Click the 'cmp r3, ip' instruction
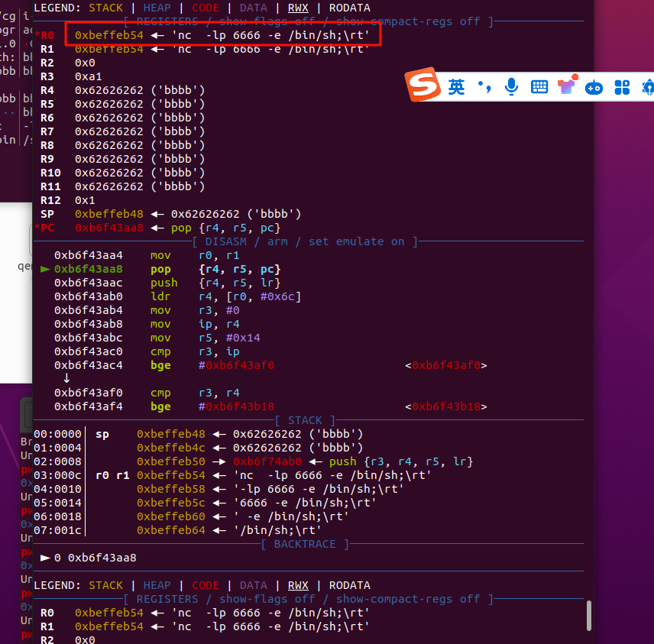This screenshot has width=654, height=644. 195,352
